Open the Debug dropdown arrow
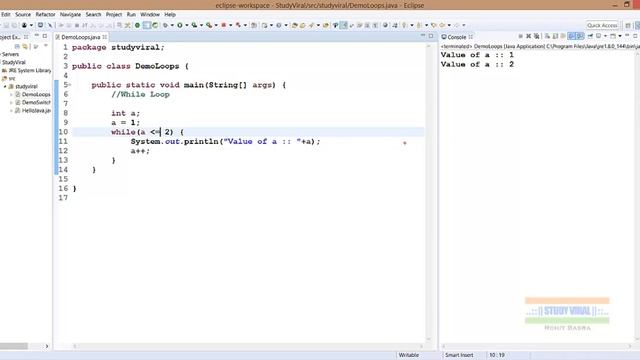The height and width of the screenshot is (360, 640). click(x=172, y=25)
